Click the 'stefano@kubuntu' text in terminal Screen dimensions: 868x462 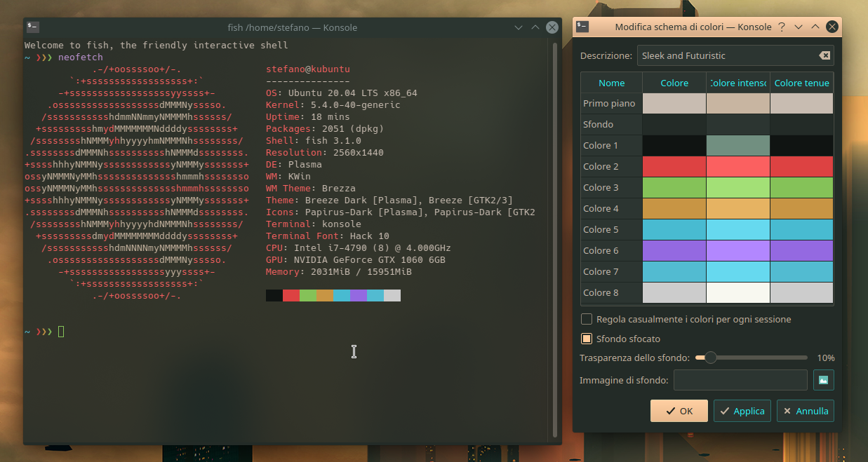[308, 69]
